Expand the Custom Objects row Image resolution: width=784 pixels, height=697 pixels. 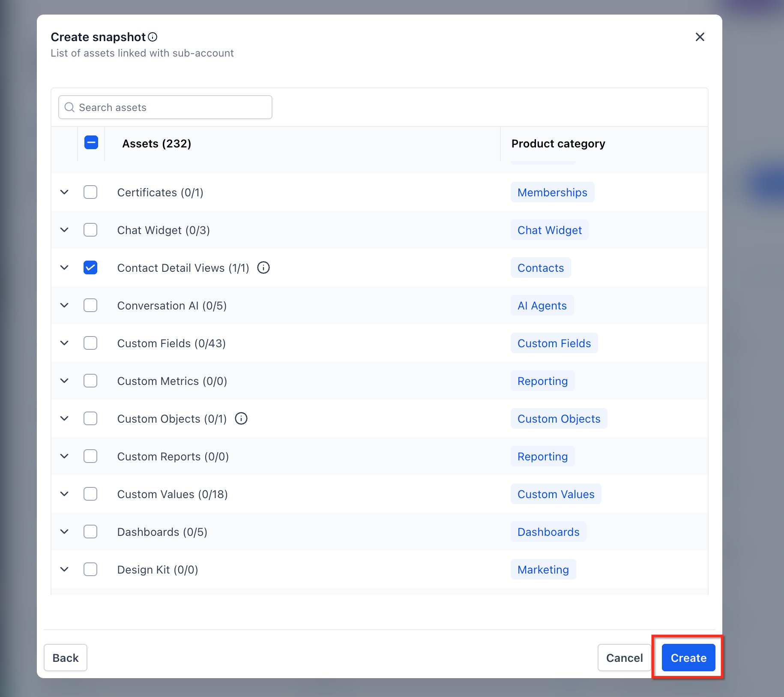click(x=64, y=418)
